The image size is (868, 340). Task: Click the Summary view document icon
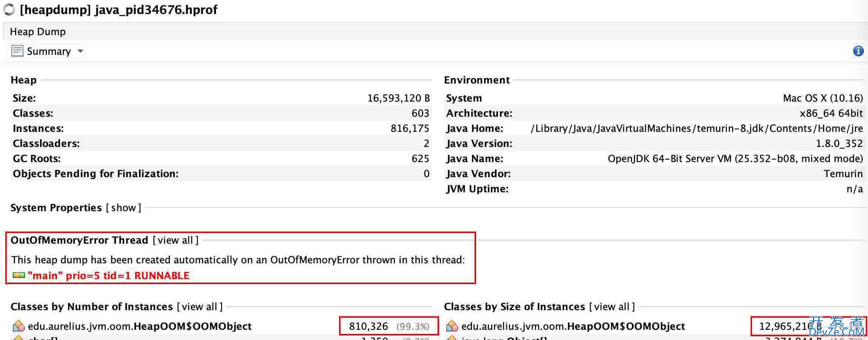pyautogui.click(x=17, y=51)
